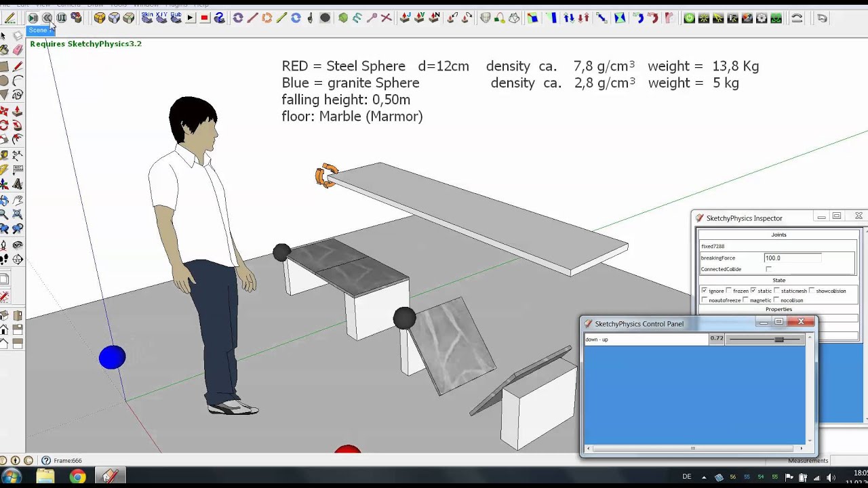
Task: Enable the magnetic checkbox
Action: click(x=746, y=300)
